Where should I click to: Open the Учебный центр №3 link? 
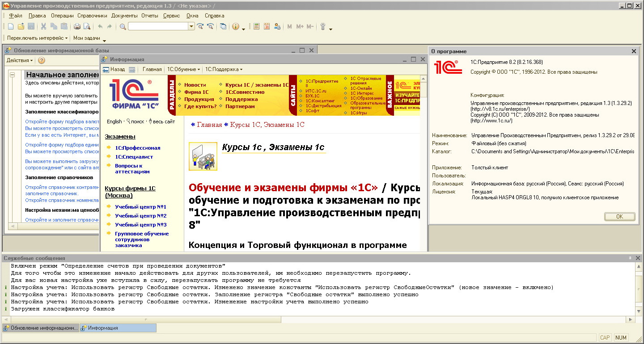click(140, 225)
